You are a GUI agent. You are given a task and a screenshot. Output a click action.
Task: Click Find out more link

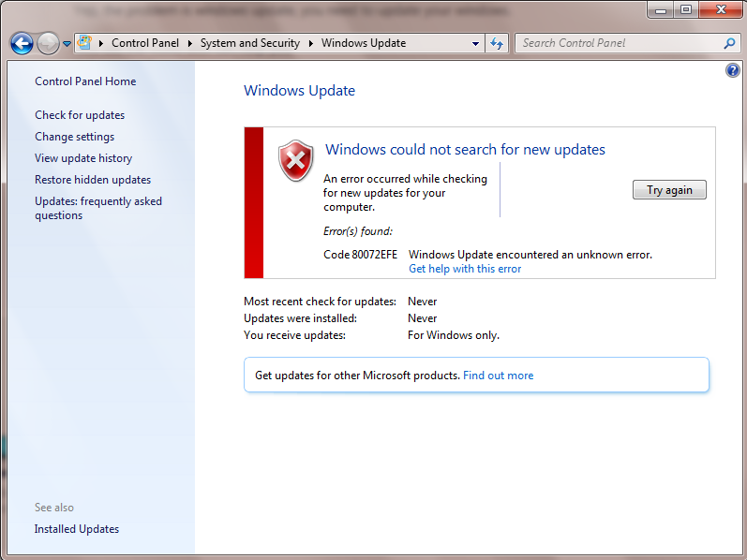(499, 376)
